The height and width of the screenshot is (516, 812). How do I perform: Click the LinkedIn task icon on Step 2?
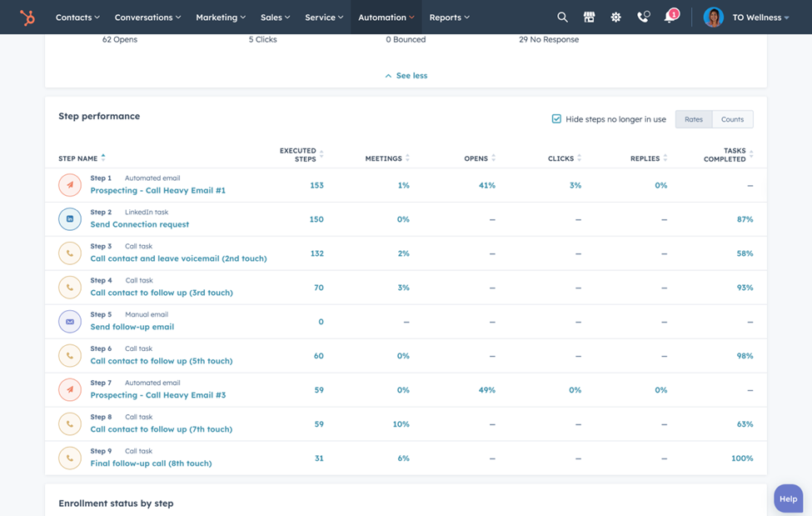(70, 218)
